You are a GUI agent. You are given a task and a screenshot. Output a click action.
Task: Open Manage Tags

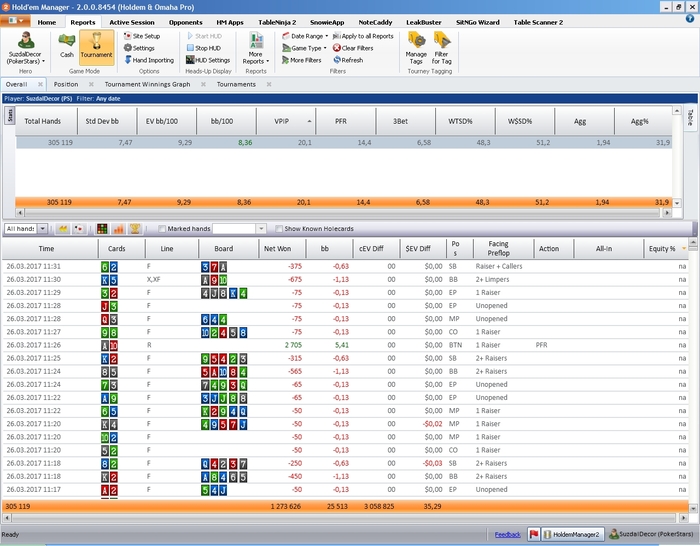(416, 48)
